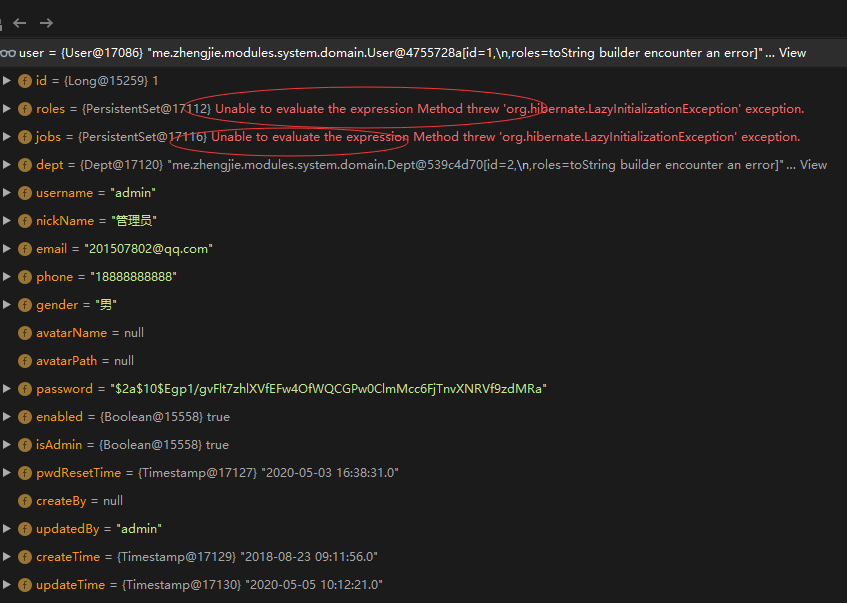Select the jobs LazyInitializationException error text
Screen dimensions: 847x603
click(506, 137)
